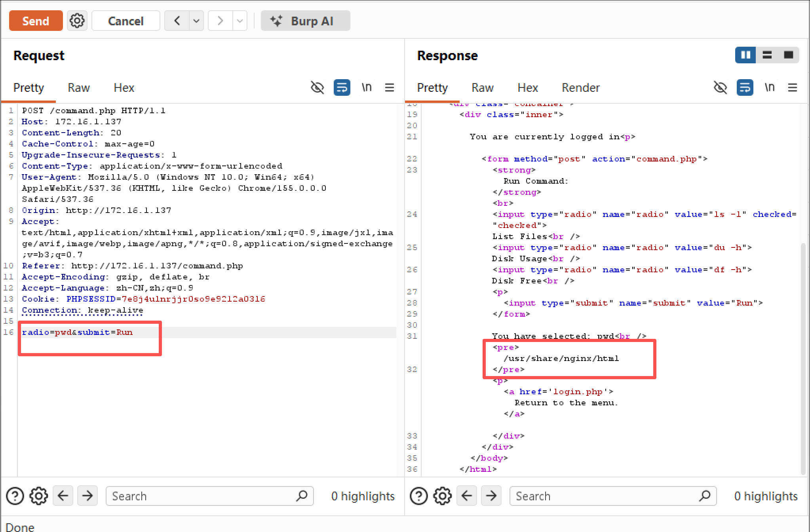
Task: Toggle show newlines \n in Request panel
Action: [367, 87]
